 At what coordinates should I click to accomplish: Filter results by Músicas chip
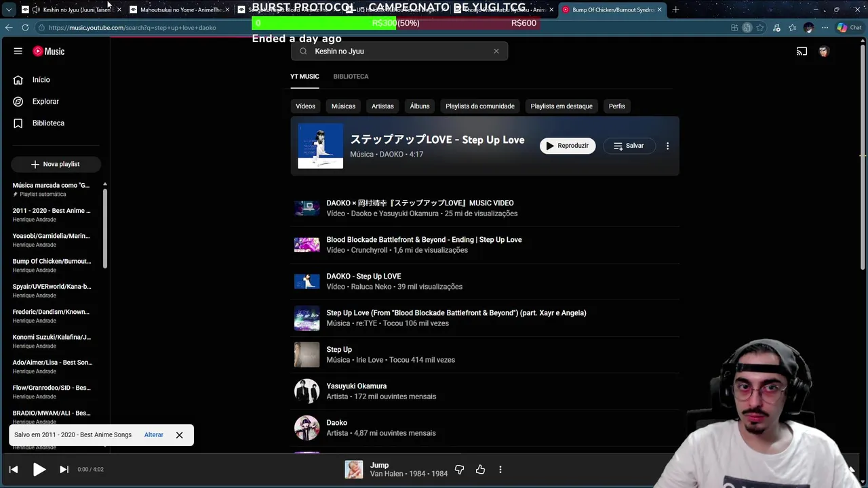coord(343,106)
